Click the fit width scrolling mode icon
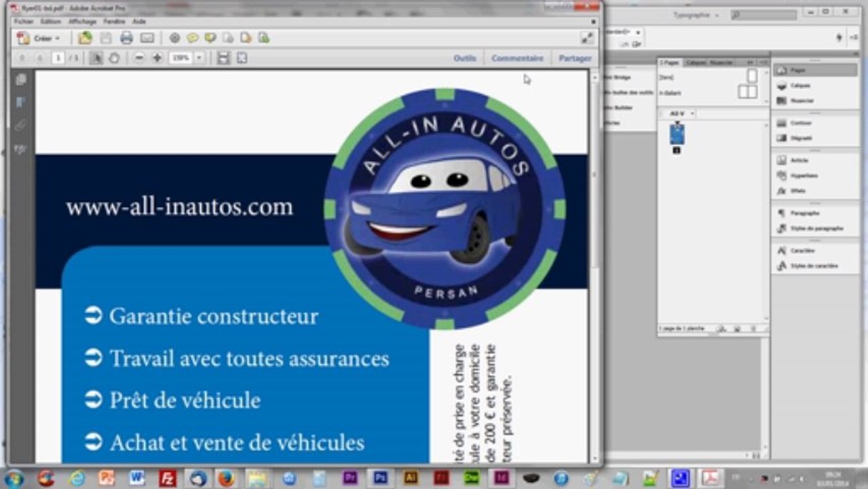The image size is (868, 489). [x=223, y=58]
